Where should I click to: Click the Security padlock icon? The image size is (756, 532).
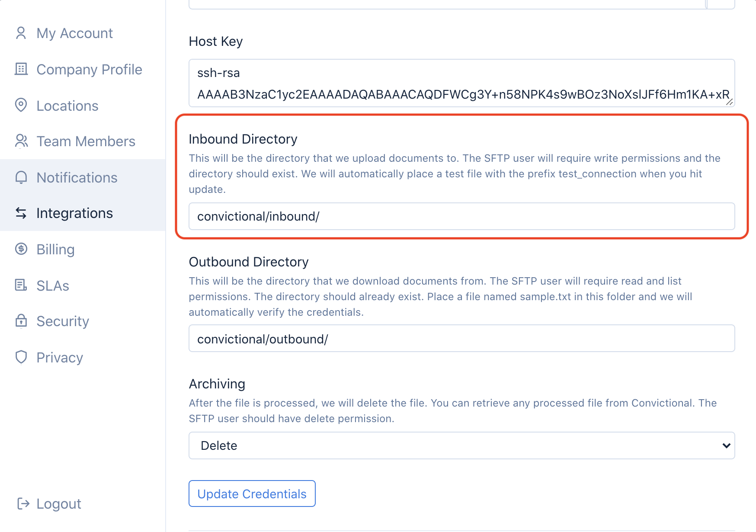coord(21,321)
